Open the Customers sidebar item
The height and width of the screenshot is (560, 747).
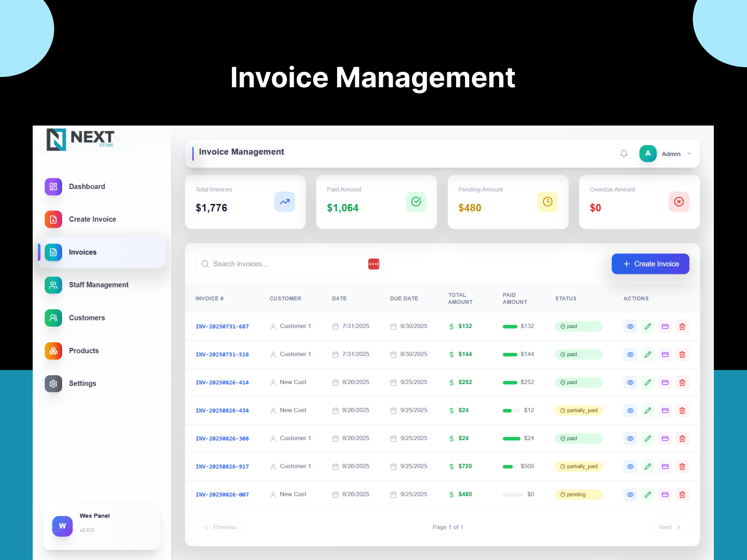[102, 318]
